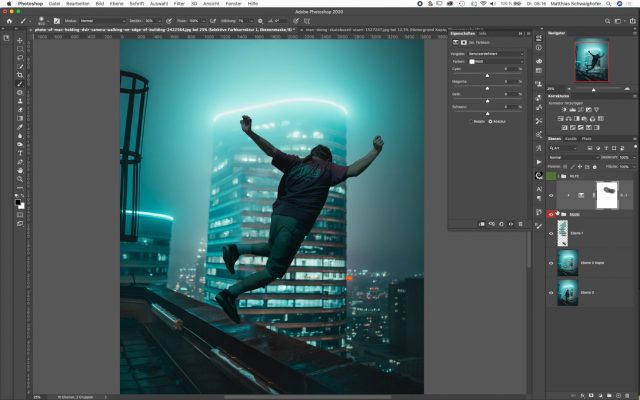The image size is (640, 400).
Task: Toggle visibility of Ebene 3 Kopie layer
Action: [551, 263]
